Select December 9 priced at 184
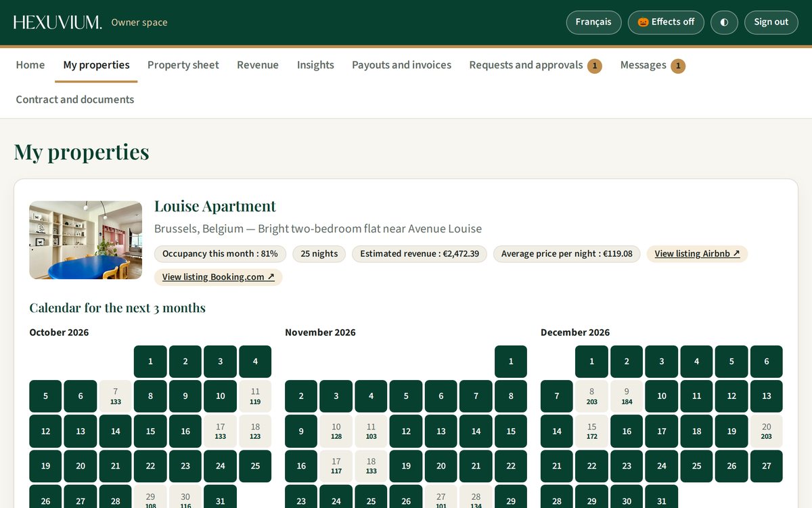 (x=627, y=396)
